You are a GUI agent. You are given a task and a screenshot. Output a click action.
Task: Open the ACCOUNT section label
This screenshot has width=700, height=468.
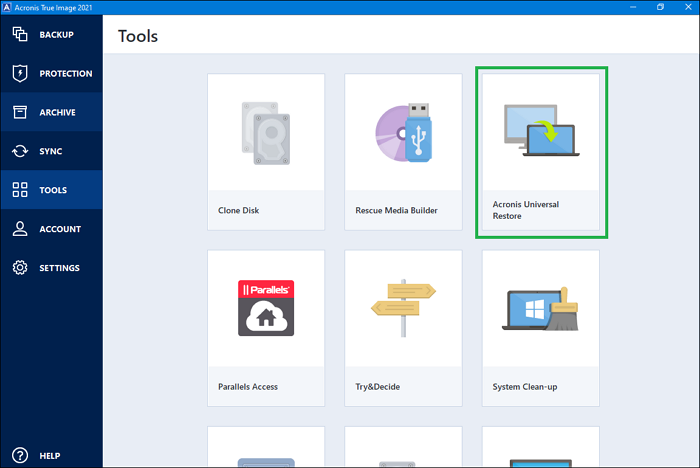tap(60, 229)
